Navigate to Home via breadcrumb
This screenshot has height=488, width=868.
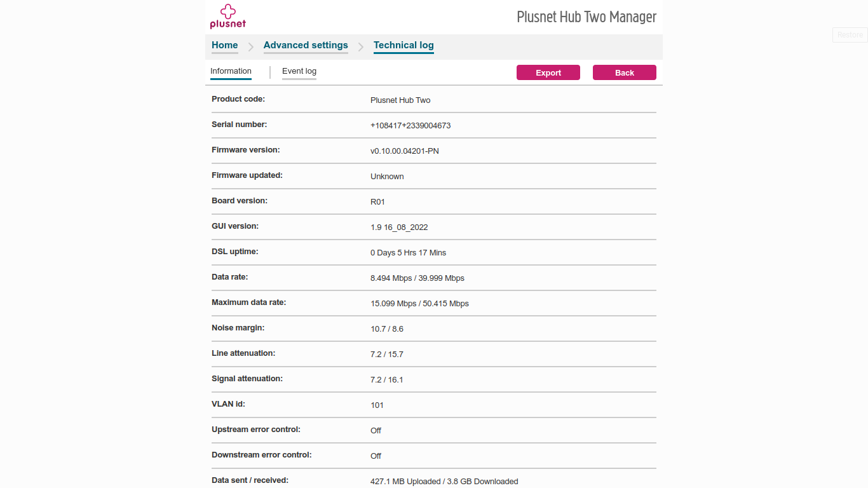click(x=224, y=45)
